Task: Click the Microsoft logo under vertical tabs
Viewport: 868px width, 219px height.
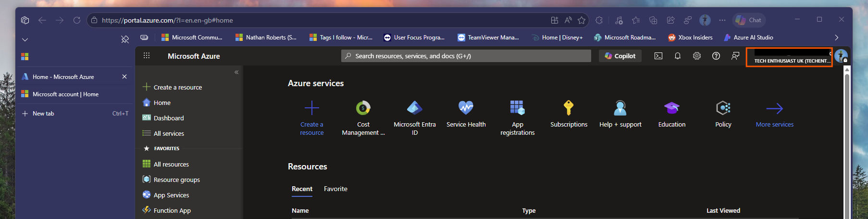Action: pyautogui.click(x=25, y=57)
